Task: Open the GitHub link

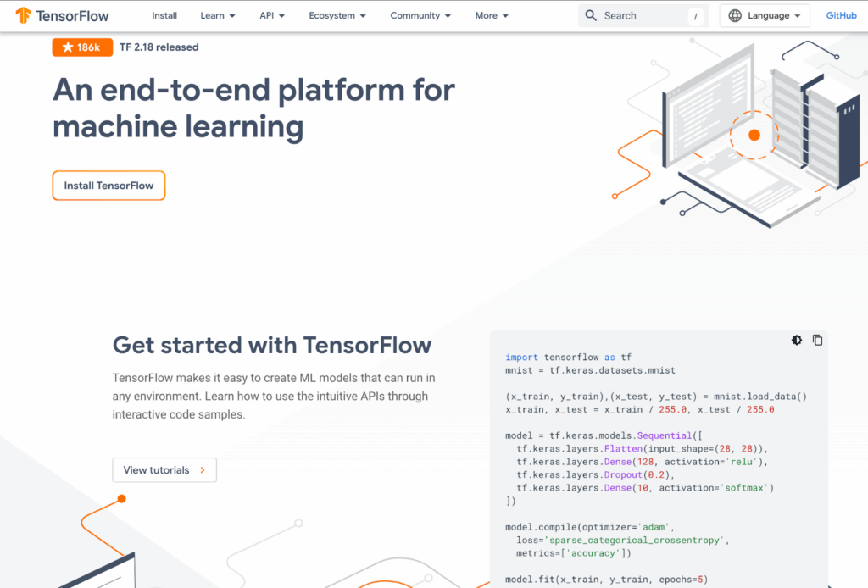Action: pyautogui.click(x=841, y=15)
